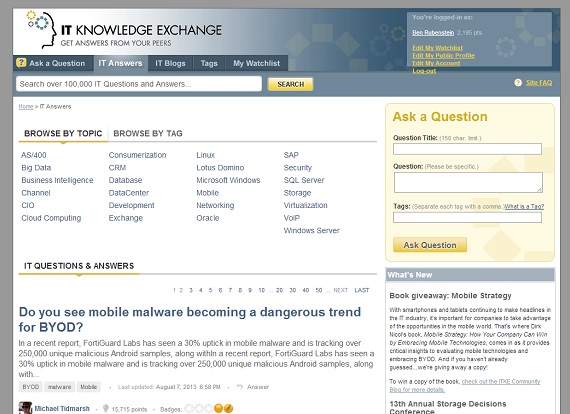Open the Development topic
Viewport: 570px width, 414px height.
coord(132,205)
